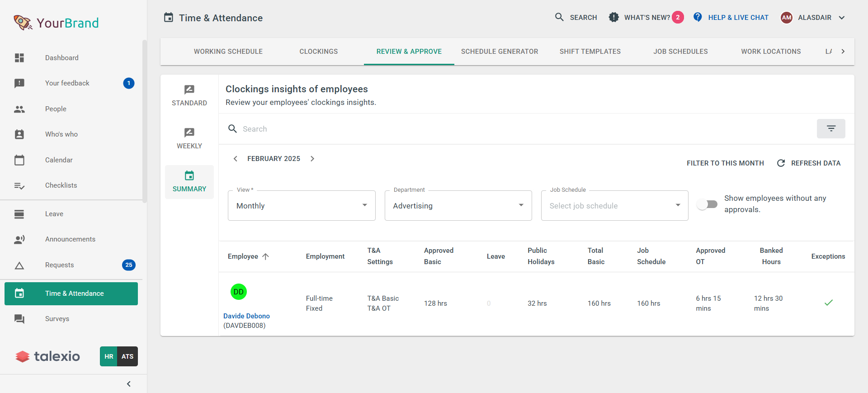Screen dimensions: 868x393
Task: Collapse the left sidebar
Action: pyautogui.click(x=129, y=384)
